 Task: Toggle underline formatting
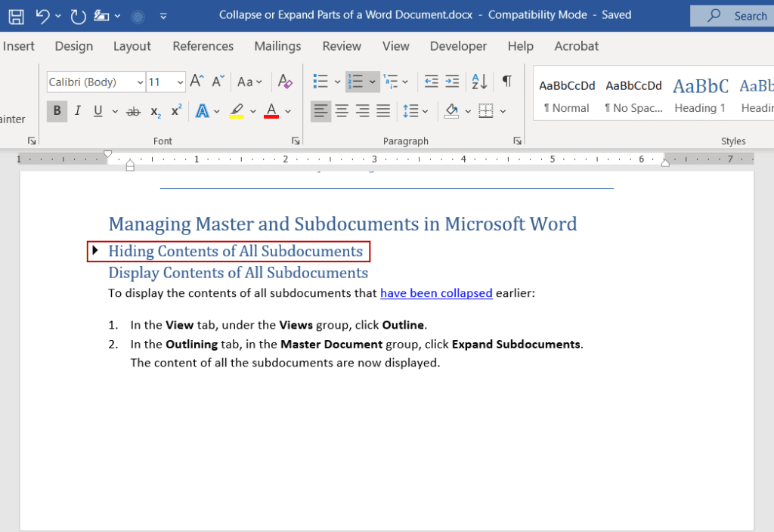98,111
